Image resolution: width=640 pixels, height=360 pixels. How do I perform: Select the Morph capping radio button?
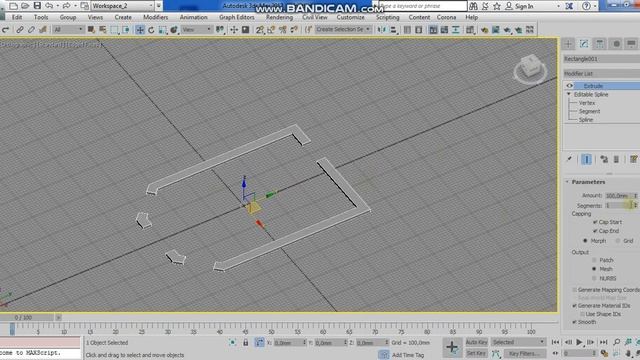(x=585, y=241)
